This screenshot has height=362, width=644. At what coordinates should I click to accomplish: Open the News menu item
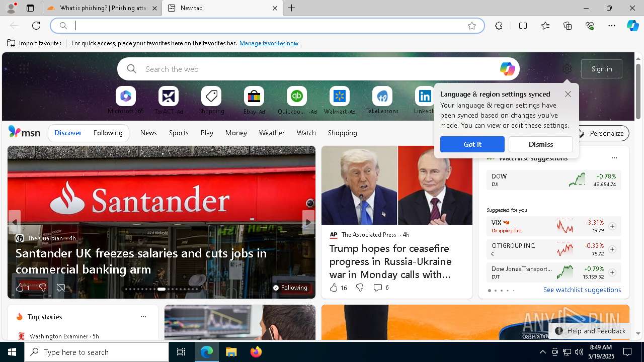click(x=148, y=133)
